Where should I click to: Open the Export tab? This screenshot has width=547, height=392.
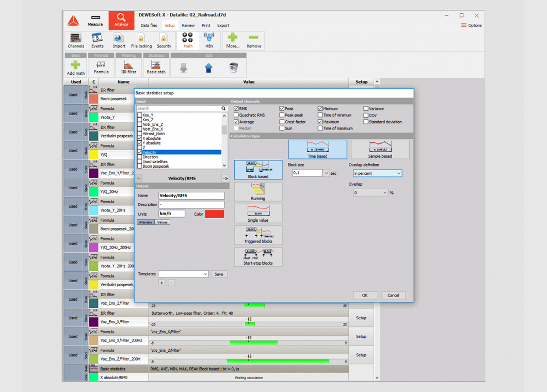point(223,25)
